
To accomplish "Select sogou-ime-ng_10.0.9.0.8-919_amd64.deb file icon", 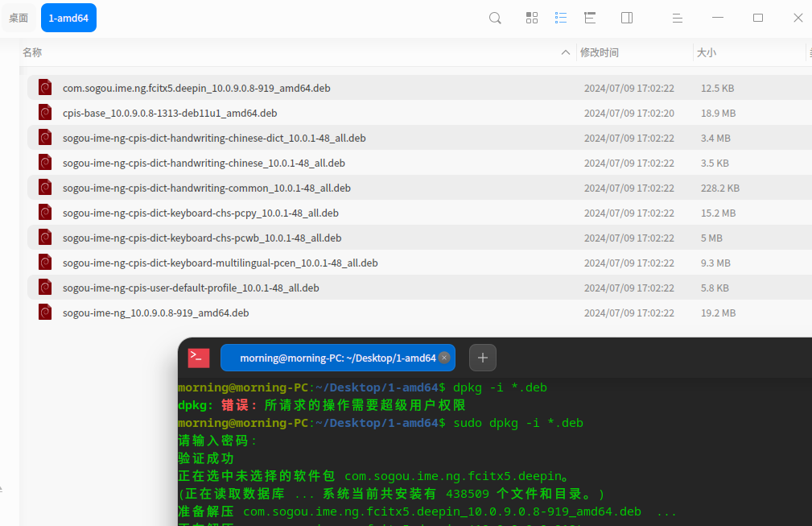I will click(x=45, y=313).
